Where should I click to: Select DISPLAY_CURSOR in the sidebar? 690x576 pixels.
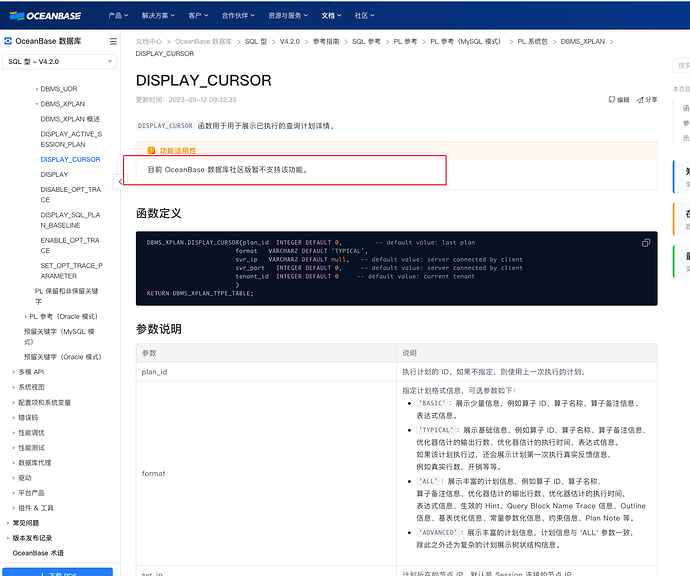pos(70,159)
